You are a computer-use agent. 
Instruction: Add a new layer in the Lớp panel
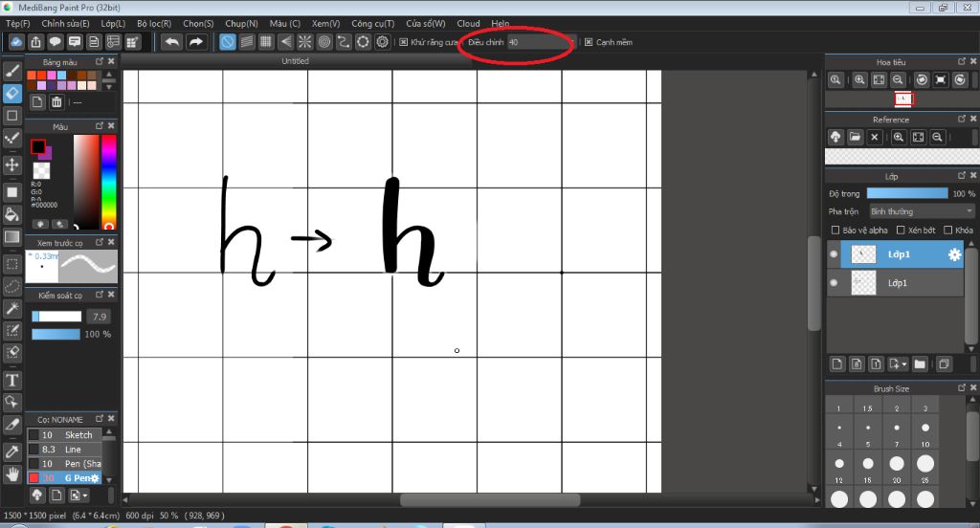click(837, 363)
